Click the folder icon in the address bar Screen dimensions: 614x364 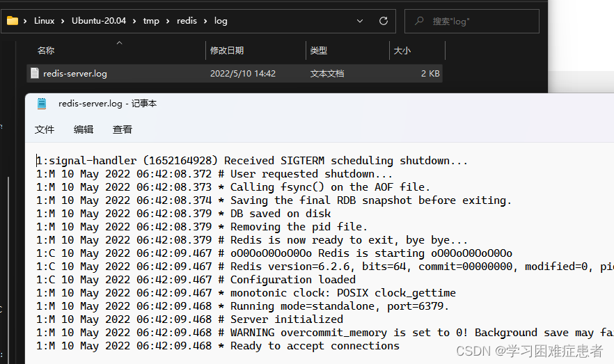(x=13, y=21)
